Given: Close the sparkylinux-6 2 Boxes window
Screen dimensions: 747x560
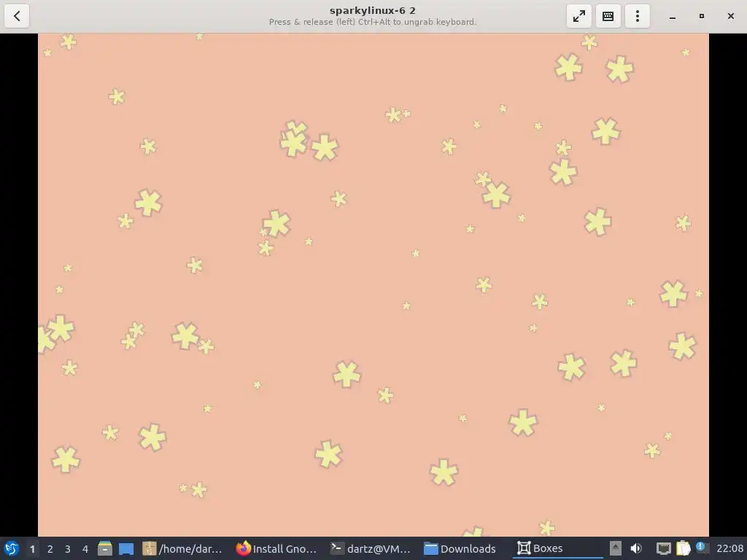Looking at the screenshot, I should 731,16.
